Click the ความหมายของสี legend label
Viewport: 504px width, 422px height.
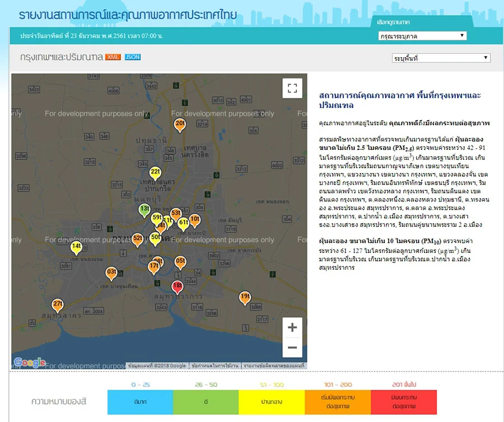click(x=59, y=401)
